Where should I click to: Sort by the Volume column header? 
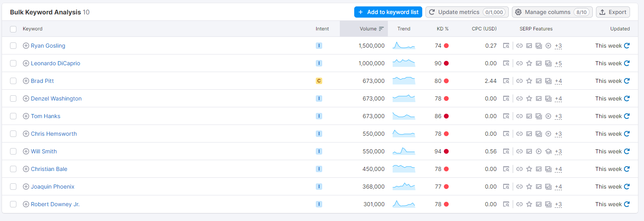368,29
